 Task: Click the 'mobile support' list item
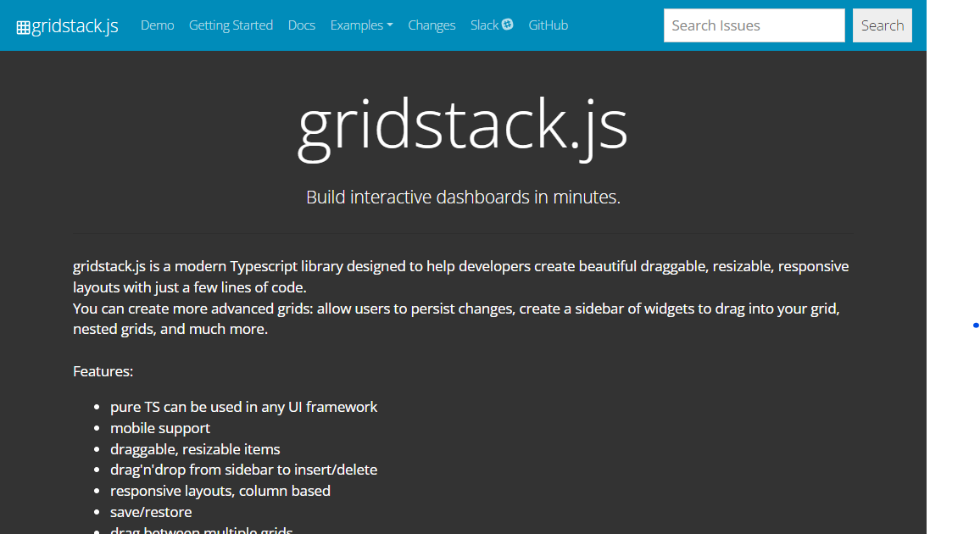[x=160, y=428]
